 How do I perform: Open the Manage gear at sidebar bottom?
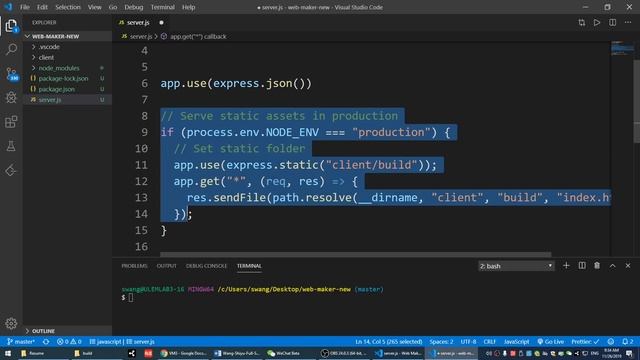coord(11,323)
